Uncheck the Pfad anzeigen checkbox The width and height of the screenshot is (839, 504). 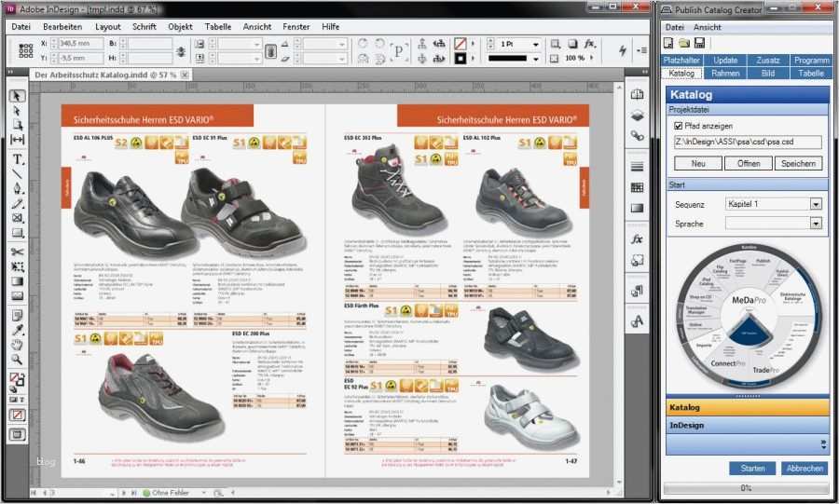679,125
